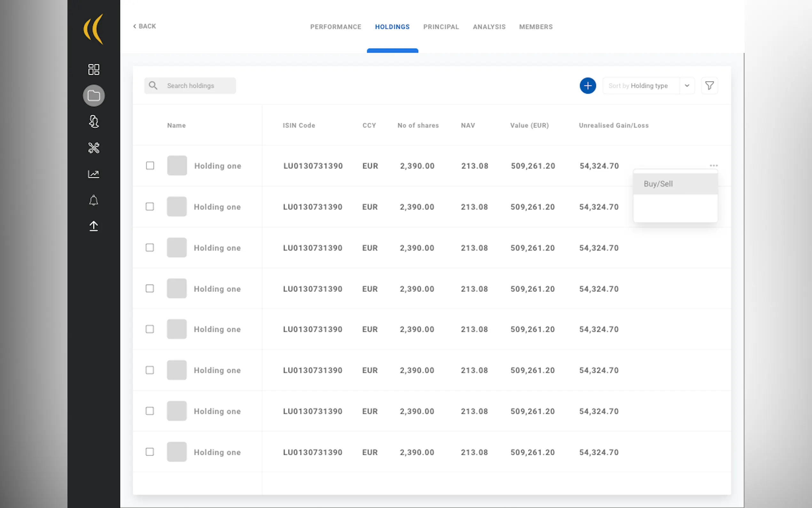Go to the Members tab
This screenshot has width=812, height=508.
535,27
